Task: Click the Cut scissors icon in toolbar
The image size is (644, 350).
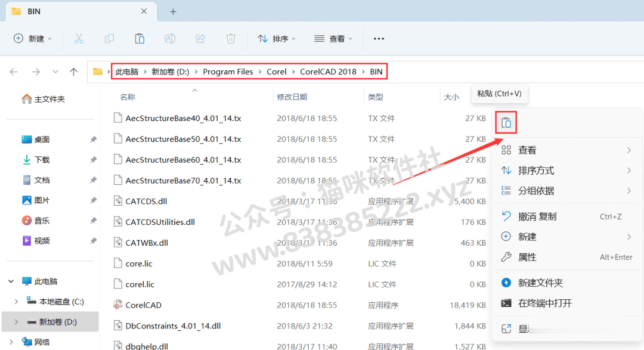Action: (x=79, y=39)
